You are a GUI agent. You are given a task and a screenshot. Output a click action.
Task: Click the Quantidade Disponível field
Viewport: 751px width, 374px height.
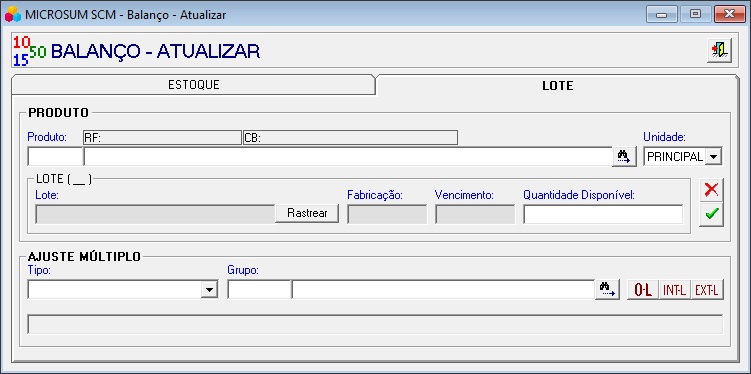(603, 214)
